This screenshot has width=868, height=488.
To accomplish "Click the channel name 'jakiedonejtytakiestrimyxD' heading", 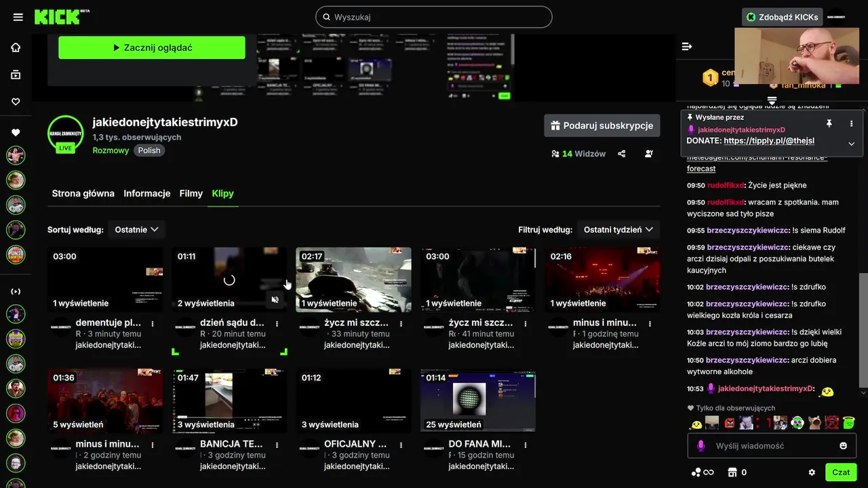I will coord(165,122).
